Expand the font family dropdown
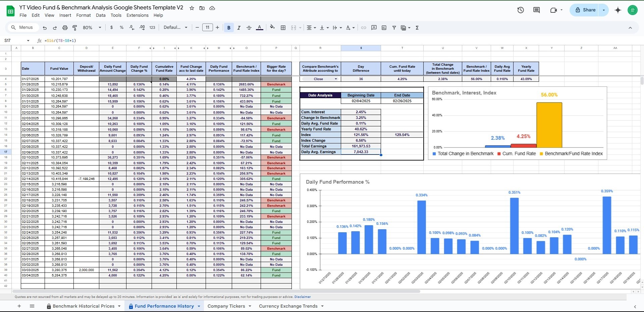Screen dimensions: 644x312 point(175,27)
